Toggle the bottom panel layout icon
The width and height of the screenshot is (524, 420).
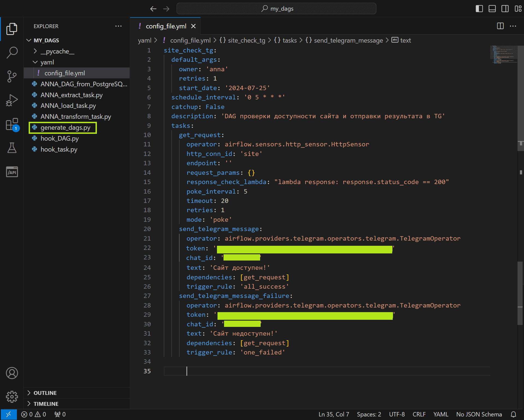tap(492, 9)
